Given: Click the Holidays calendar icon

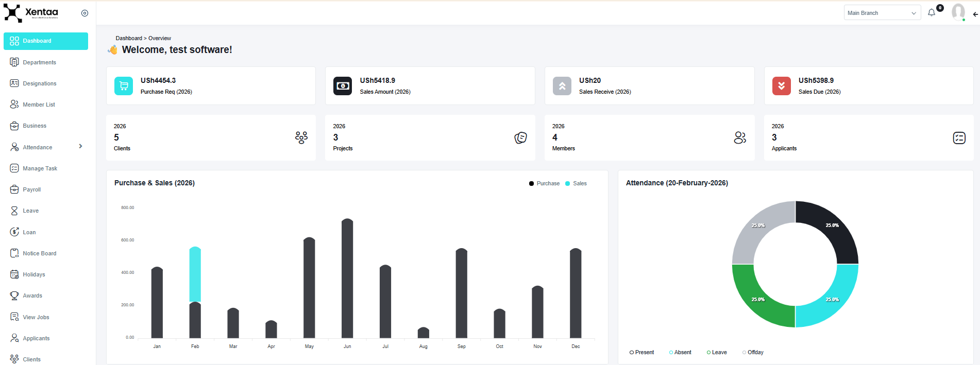Looking at the screenshot, I should [14, 274].
